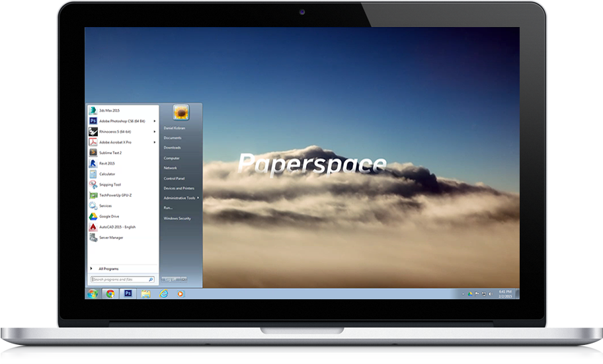
Task: Click the network tray icon
Action: point(483,294)
